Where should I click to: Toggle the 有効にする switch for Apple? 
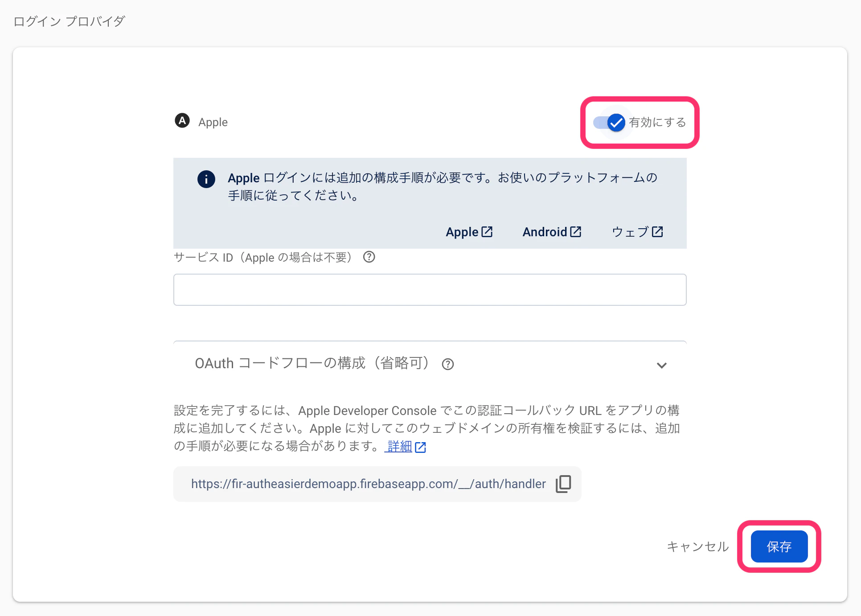[x=609, y=122]
